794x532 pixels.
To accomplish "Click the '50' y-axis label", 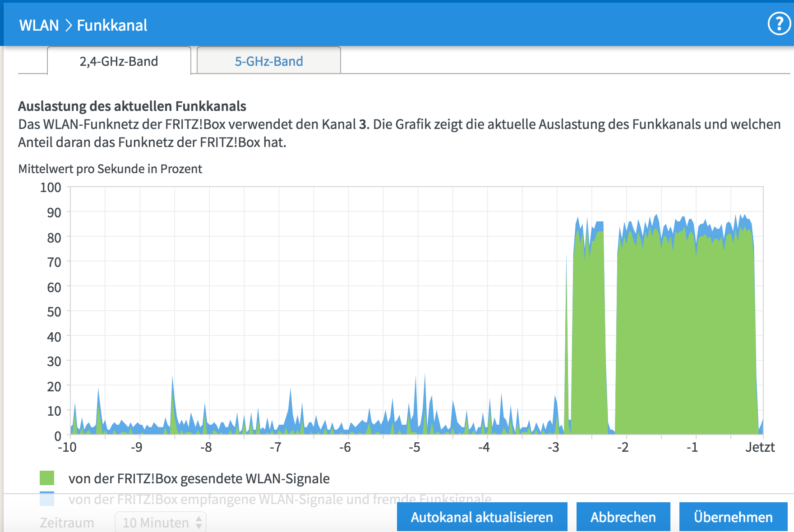I will [x=54, y=312].
